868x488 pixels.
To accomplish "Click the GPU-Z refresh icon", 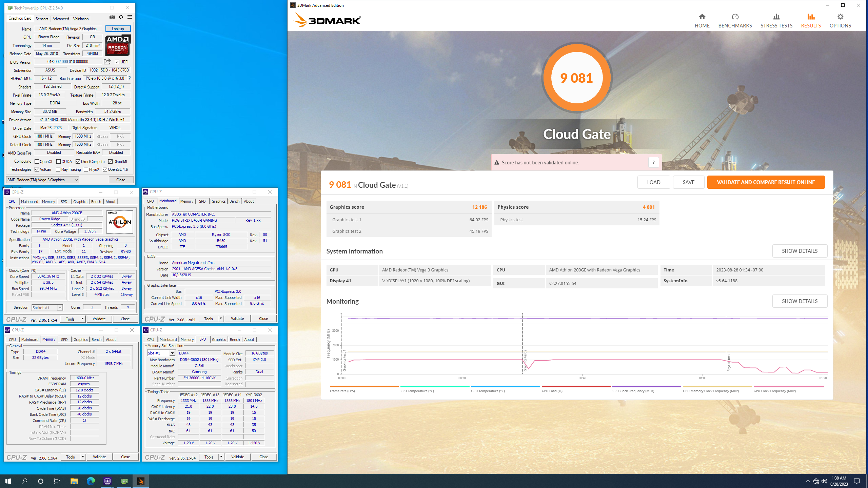I will click(x=121, y=17).
